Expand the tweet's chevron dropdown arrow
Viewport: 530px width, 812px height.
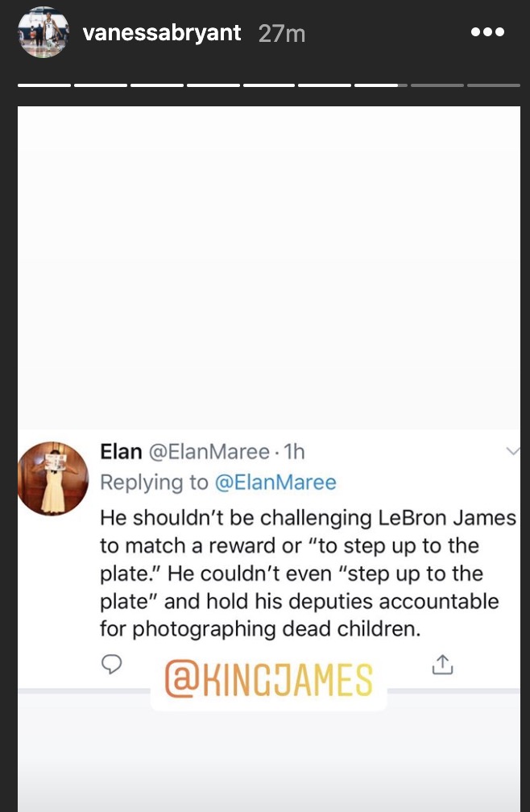click(512, 452)
